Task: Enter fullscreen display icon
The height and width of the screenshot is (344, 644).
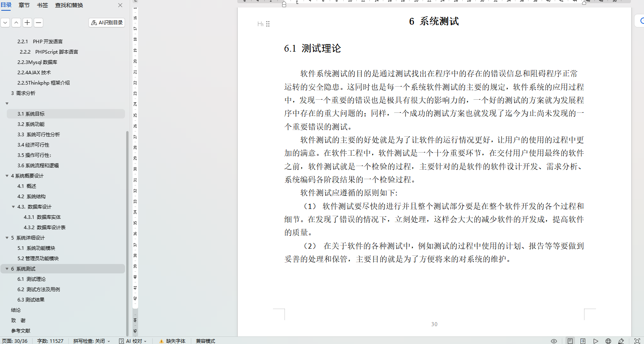Action: [637, 341]
